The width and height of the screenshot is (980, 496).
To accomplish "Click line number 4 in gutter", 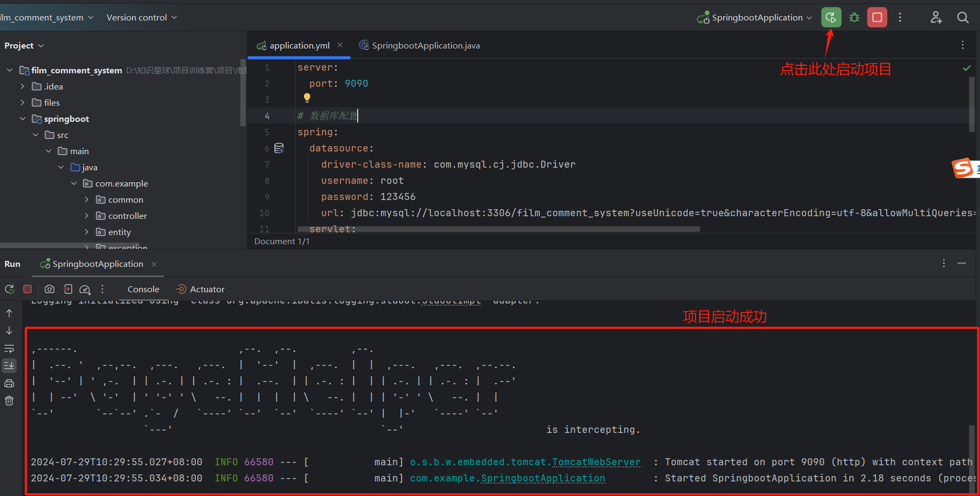I will 267,116.
